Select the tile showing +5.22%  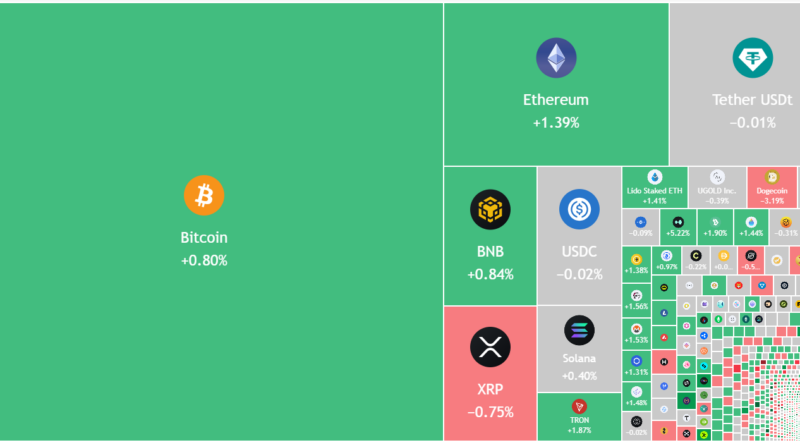pyautogui.click(x=678, y=226)
